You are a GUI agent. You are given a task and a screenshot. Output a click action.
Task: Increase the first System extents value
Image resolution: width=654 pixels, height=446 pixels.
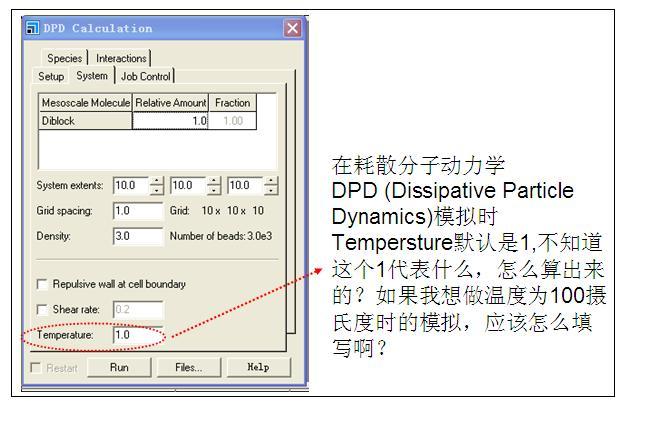(156, 181)
